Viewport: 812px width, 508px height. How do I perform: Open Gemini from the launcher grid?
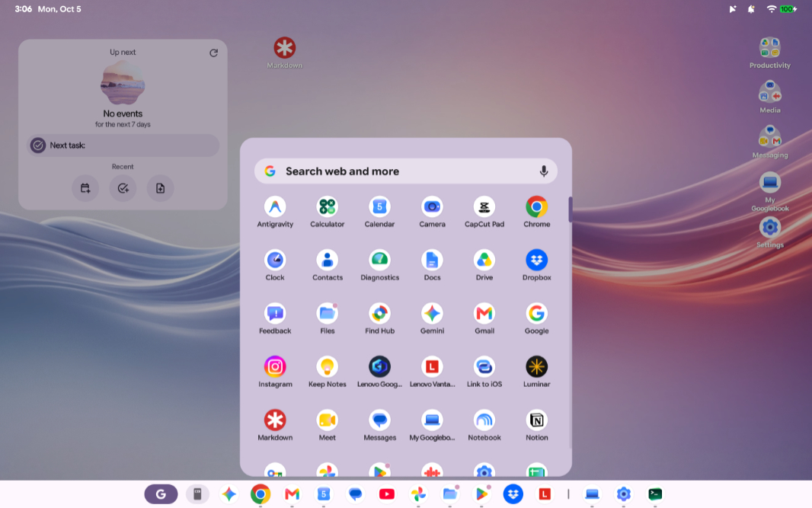coord(432,313)
